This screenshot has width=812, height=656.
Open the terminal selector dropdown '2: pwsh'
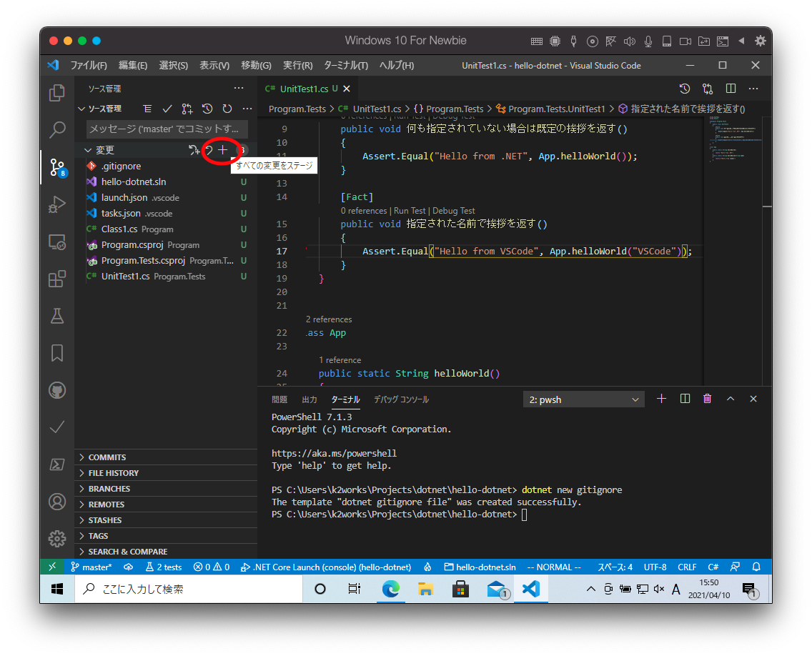[x=583, y=399]
